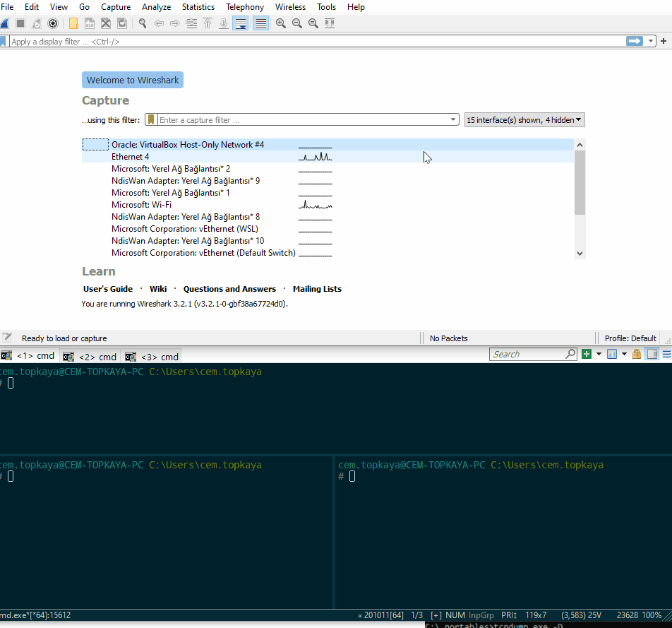Open Edit menu
The image size is (672, 628).
pyautogui.click(x=32, y=7)
